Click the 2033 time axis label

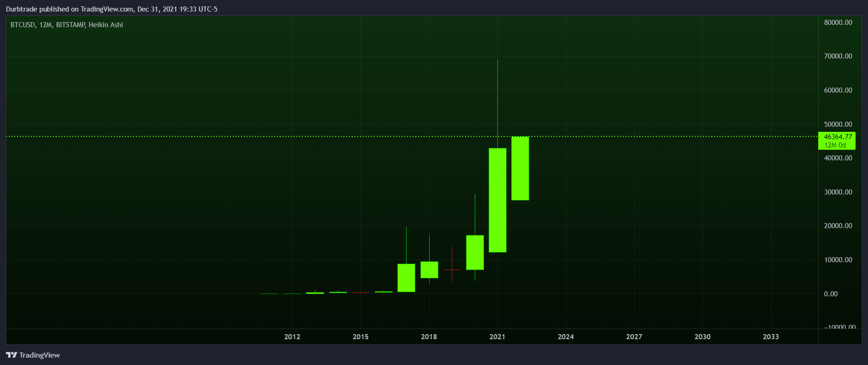[771, 337]
